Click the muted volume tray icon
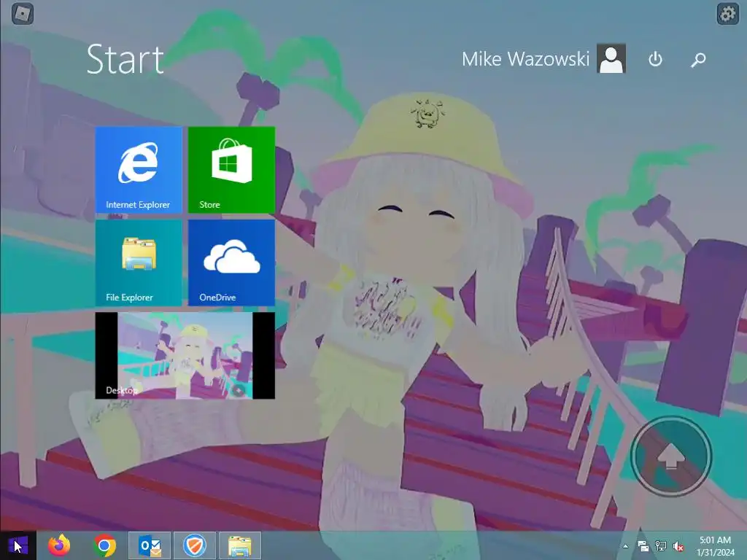Viewport: 747px width, 560px height. tap(678, 546)
